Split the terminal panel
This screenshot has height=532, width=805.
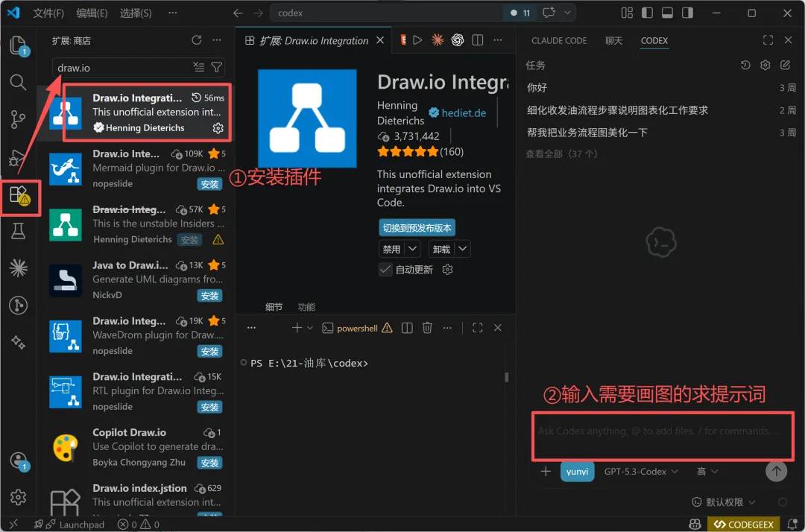407,328
